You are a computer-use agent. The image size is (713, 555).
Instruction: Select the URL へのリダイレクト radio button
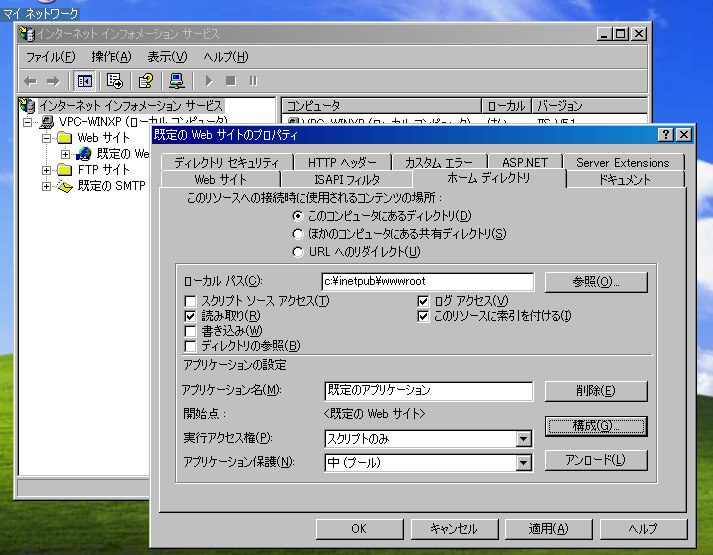pyautogui.click(x=298, y=251)
